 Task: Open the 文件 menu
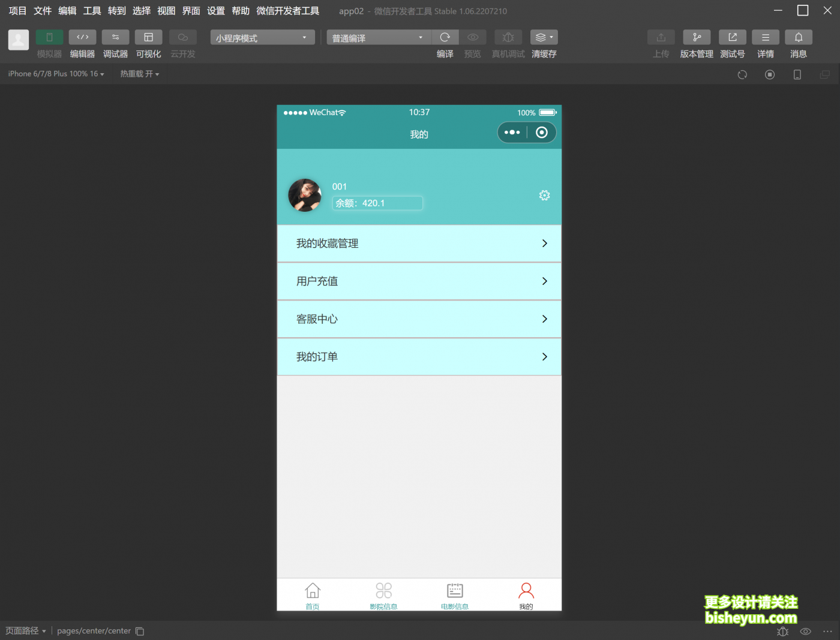[x=43, y=11]
